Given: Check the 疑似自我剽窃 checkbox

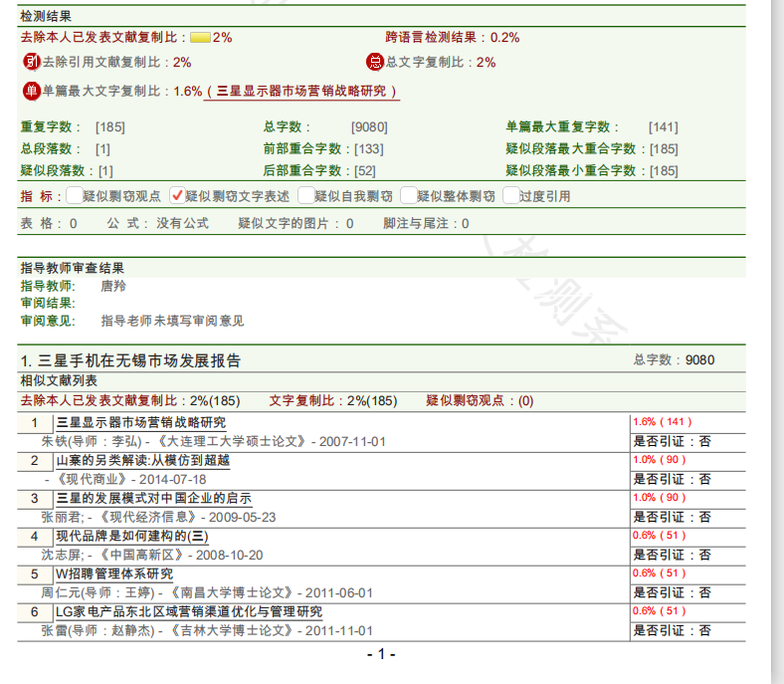Looking at the screenshot, I should click(x=305, y=196).
